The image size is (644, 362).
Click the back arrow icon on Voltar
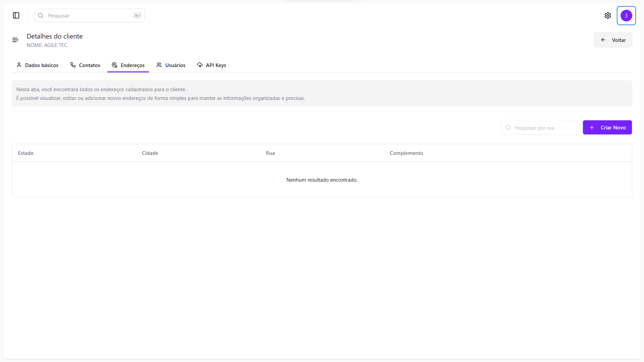[603, 40]
